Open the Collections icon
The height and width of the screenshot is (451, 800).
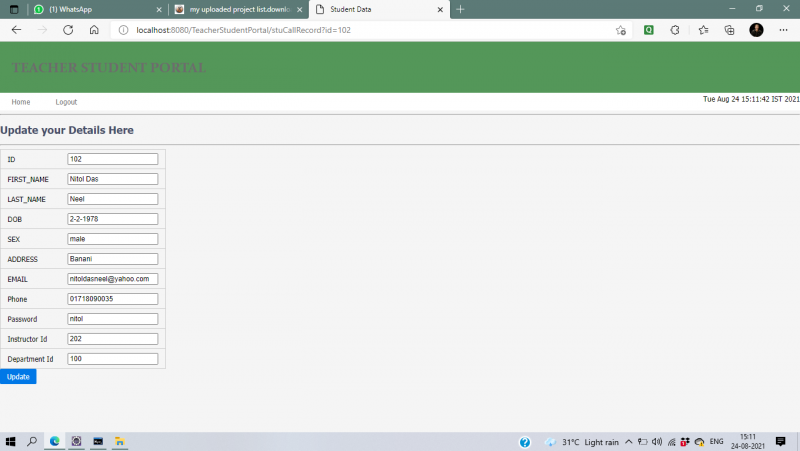730,30
